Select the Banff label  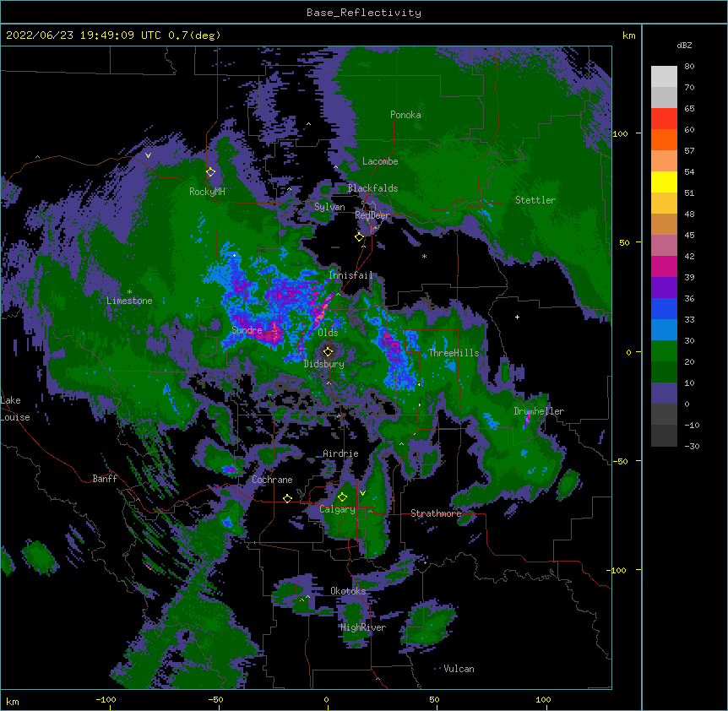click(105, 479)
